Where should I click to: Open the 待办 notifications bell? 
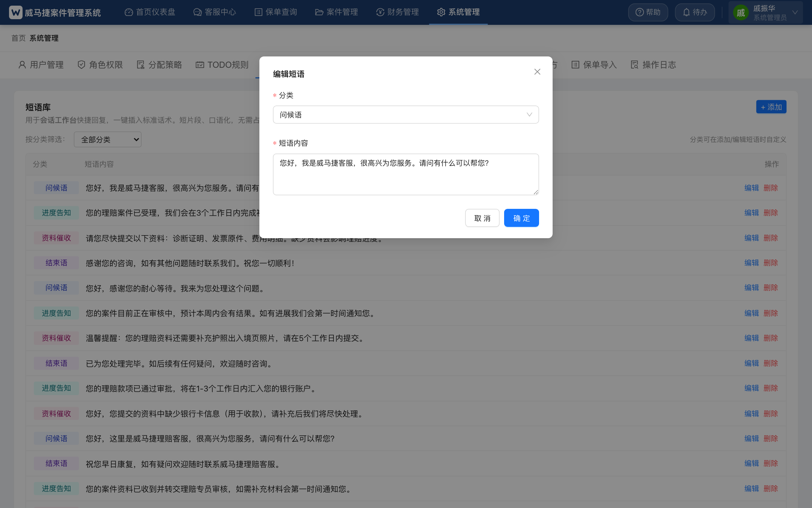tap(695, 12)
